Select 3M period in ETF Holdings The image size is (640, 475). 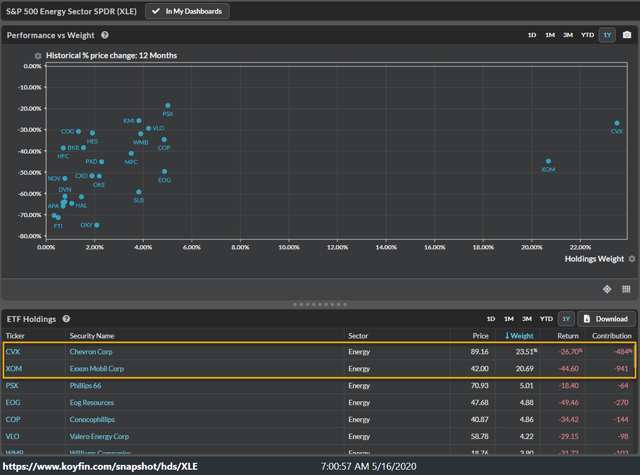pos(527,319)
